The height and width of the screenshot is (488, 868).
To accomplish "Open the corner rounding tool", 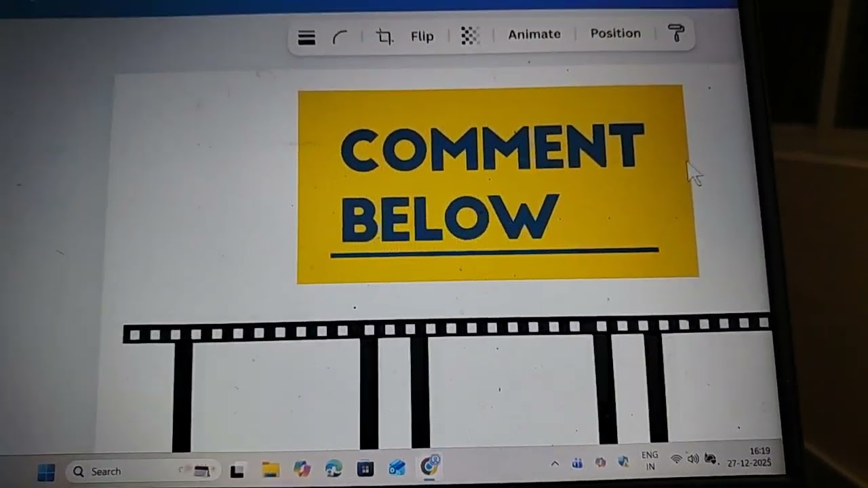I will [x=339, y=38].
